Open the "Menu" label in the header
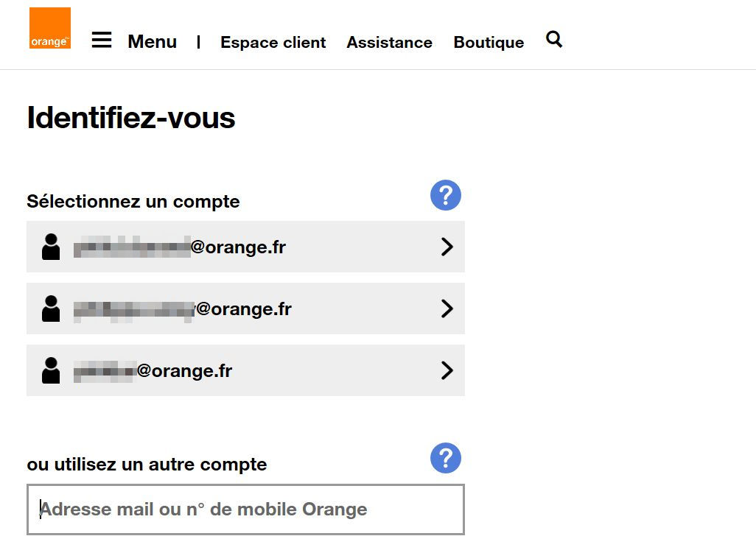 pyautogui.click(x=152, y=42)
